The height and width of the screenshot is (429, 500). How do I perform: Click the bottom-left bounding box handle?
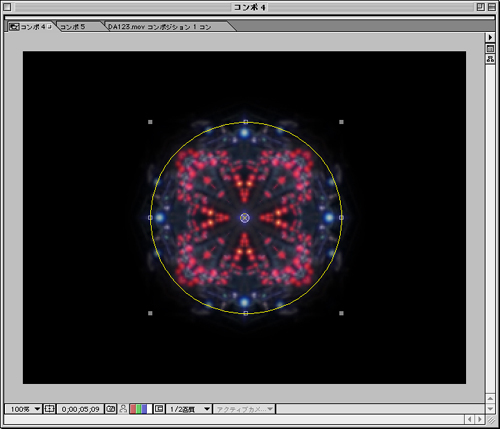[x=150, y=313]
